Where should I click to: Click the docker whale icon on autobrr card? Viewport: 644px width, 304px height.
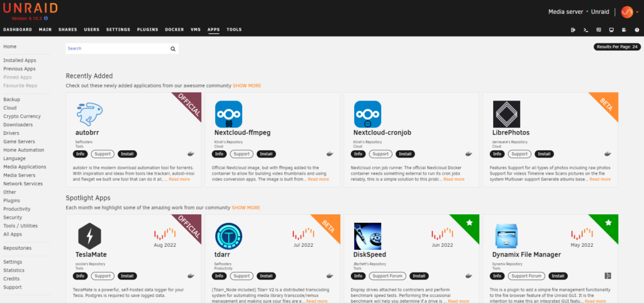click(x=191, y=155)
